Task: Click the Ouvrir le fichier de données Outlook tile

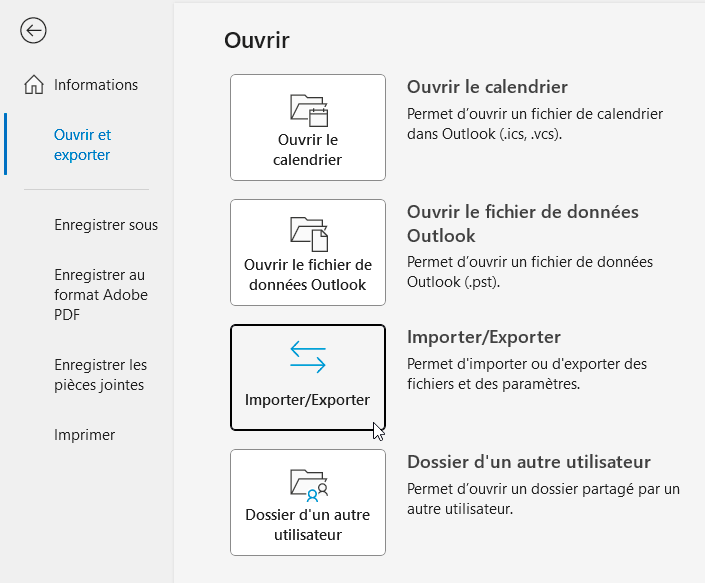Action: (308, 253)
